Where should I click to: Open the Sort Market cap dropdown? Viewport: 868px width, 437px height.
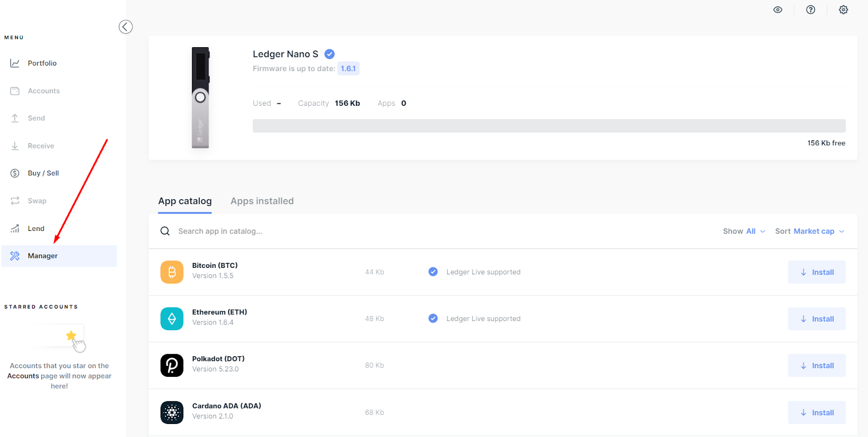[x=809, y=231]
